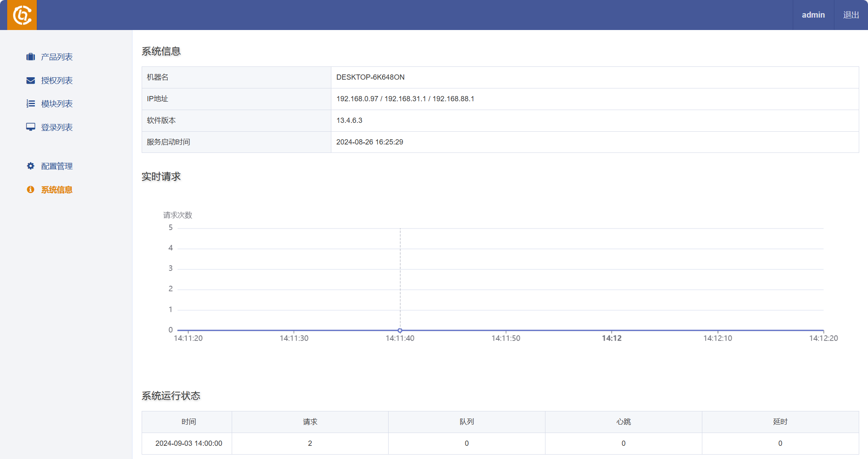Click the 系统运行状态 section heading
This screenshot has width=868, height=459.
coord(171,396)
